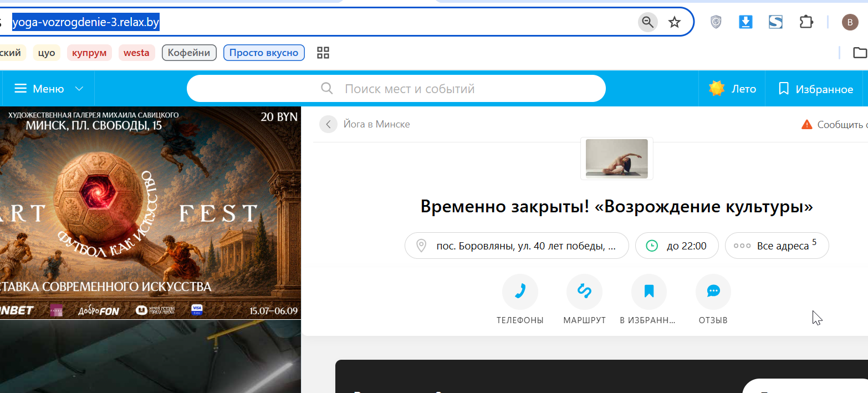This screenshot has height=393, width=868.
Task: Click the hamburger Menu icon
Action: click(21, 89)
